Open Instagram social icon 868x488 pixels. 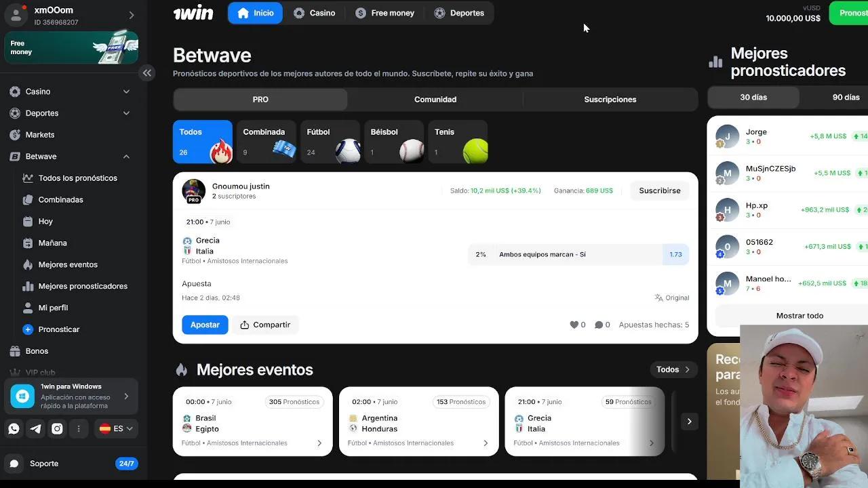click(57, 428)
